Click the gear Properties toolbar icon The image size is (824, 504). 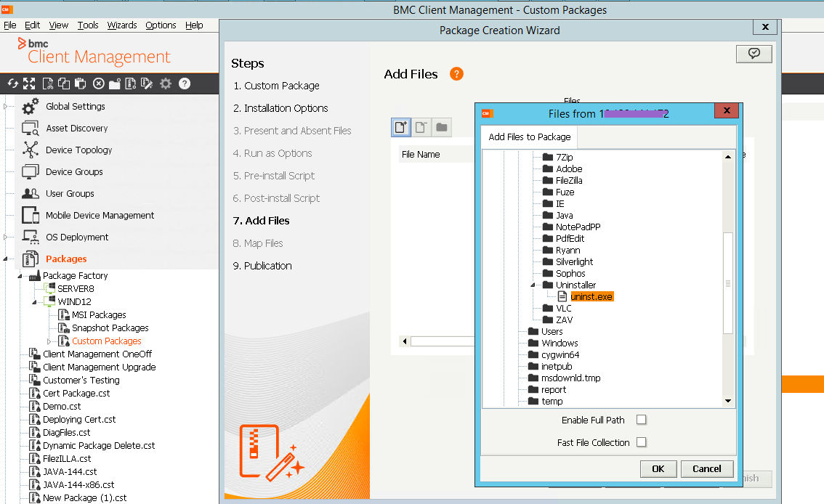166,84
